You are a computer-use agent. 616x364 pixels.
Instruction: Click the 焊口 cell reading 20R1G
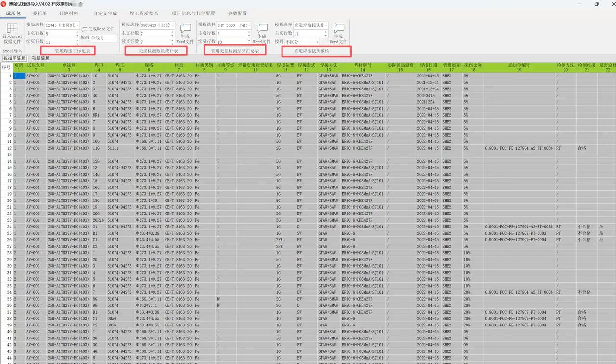[x=99, y=220]
